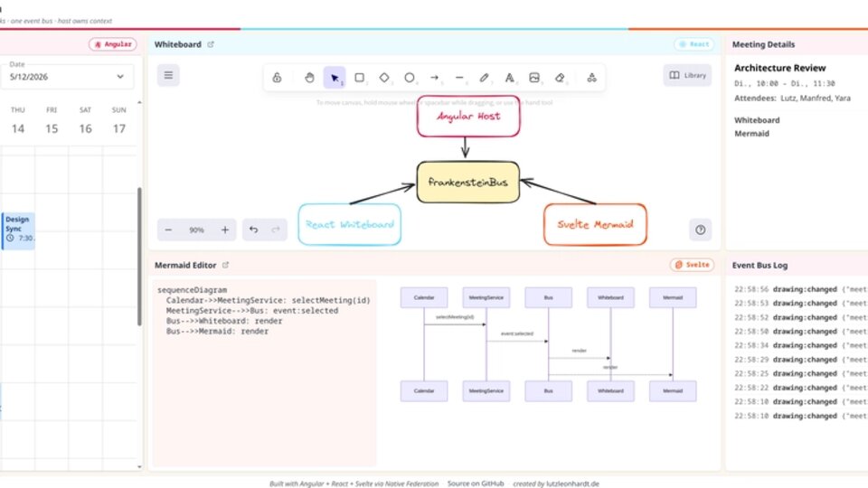
Task: Select the frankensteinBus box on whiteboard
Action: point(467,182)
